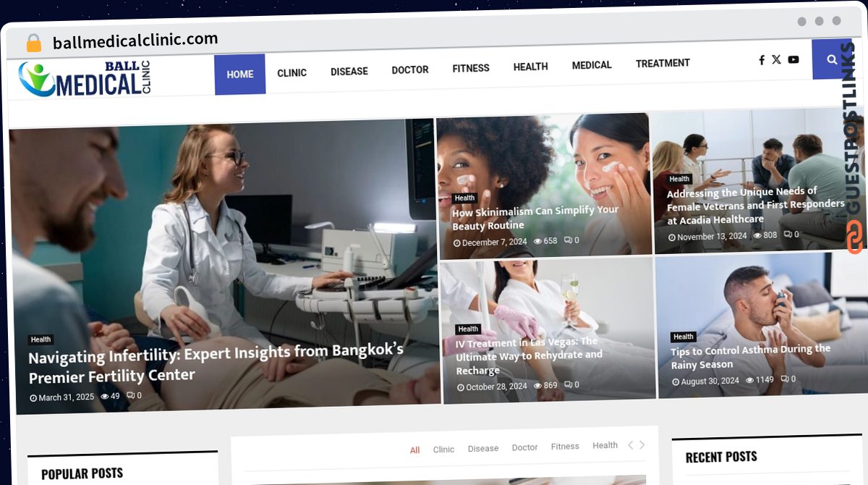Select the Health filter tab
The image size is (868, 485).
point(605,445)
